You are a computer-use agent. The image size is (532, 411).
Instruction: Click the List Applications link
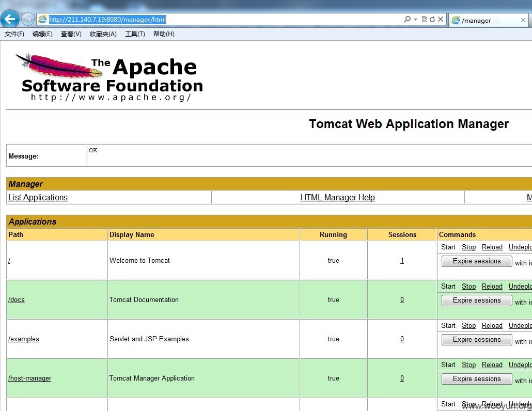point(38,197)
